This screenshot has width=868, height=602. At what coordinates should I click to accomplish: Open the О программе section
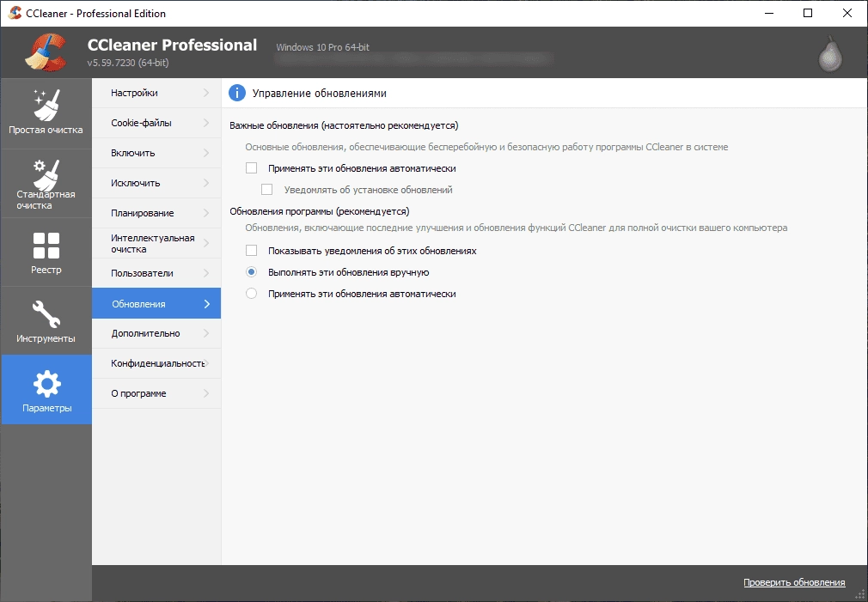point(156,393)
